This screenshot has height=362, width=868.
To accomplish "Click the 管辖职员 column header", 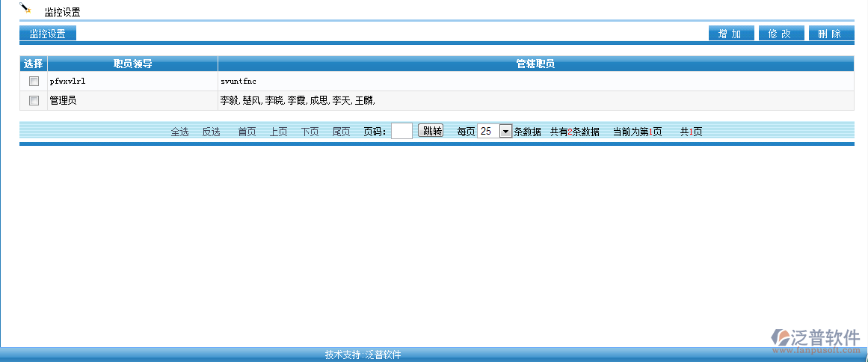I will point(536,64).
